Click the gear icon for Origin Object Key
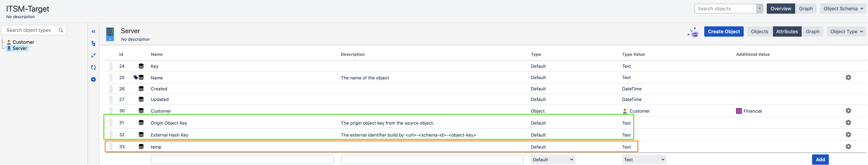The height and width of the screenshot is (165, 868). (x=848, y=123)
